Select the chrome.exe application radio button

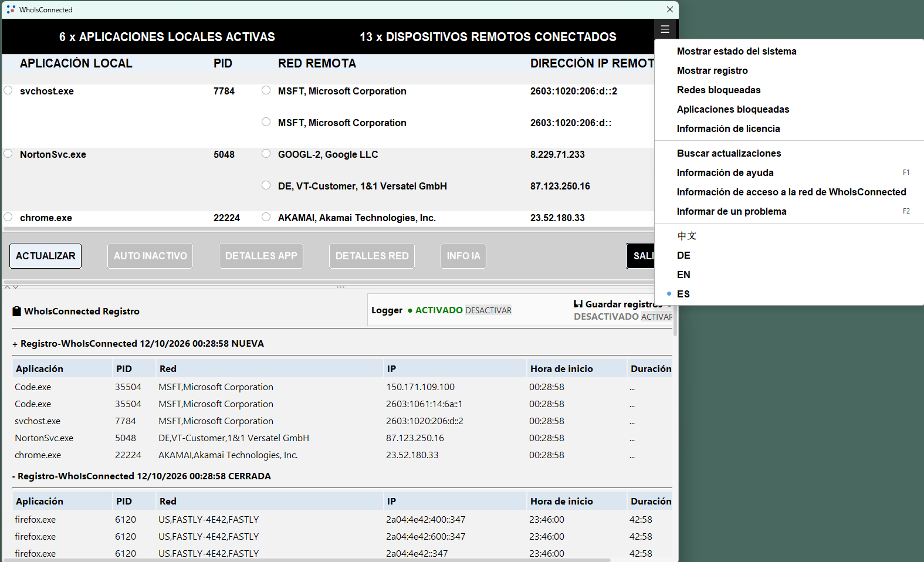pos(8,217)
